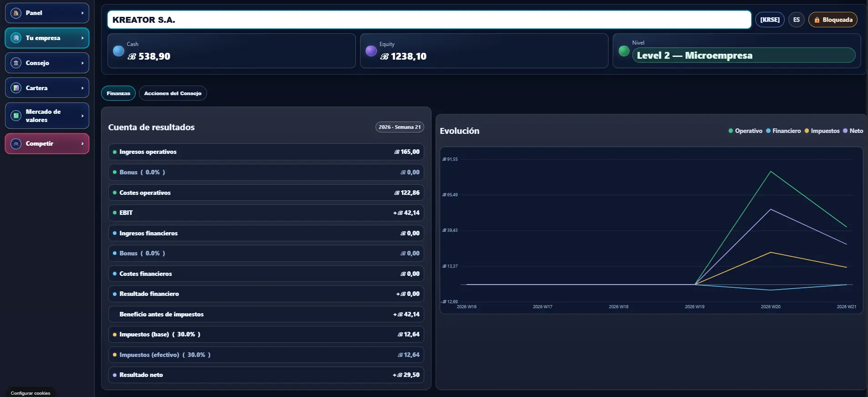Click the Equity value 1238,10

[x=403, y=56]
